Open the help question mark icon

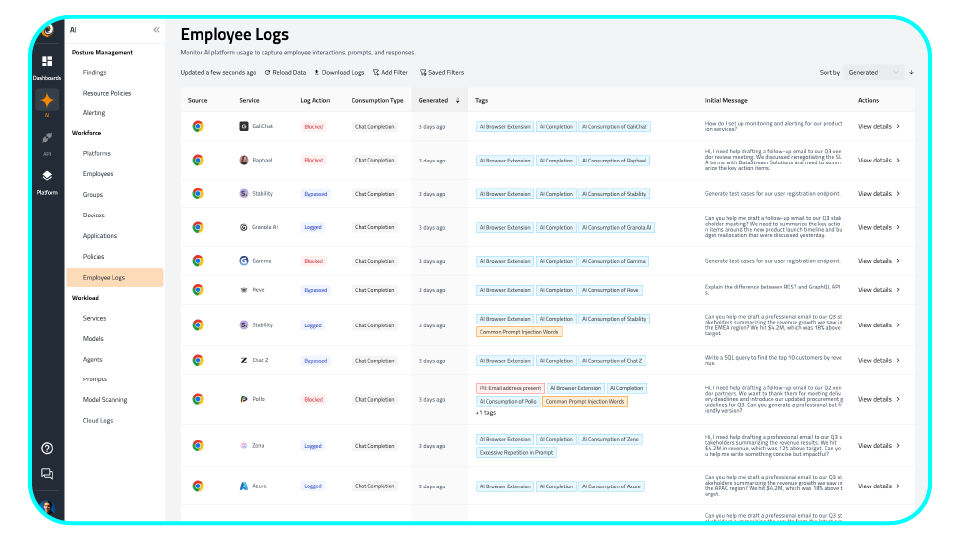[x=47, y=449]
